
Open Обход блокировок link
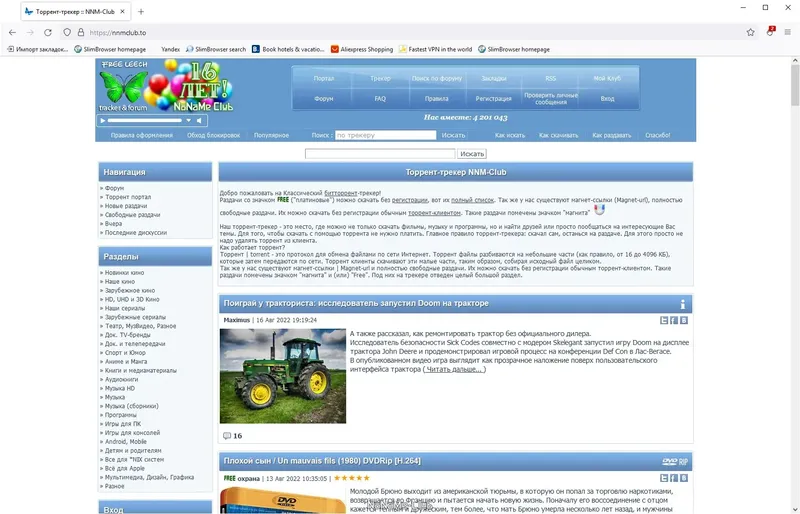coord(213,135)
